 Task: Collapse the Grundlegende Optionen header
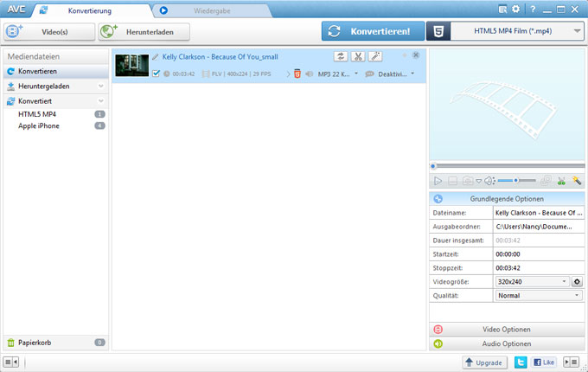(x=507, y=199)
